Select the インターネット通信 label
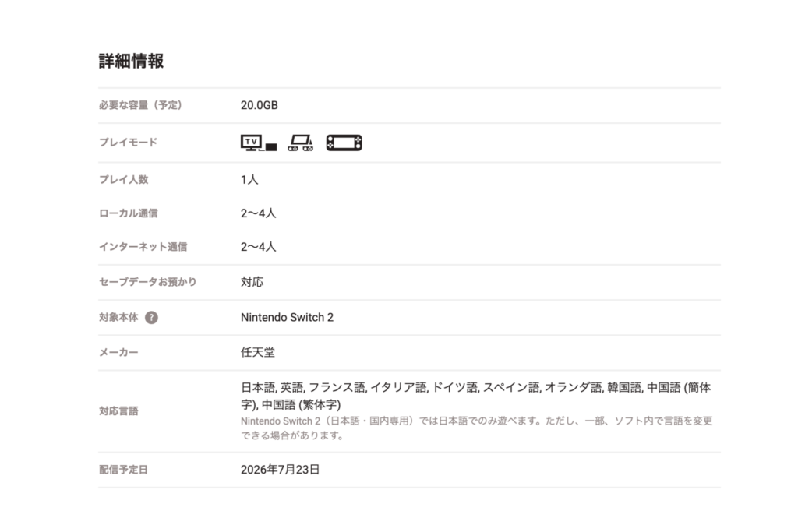The height and width of the screenshot is (532, 798). (143, 247)
